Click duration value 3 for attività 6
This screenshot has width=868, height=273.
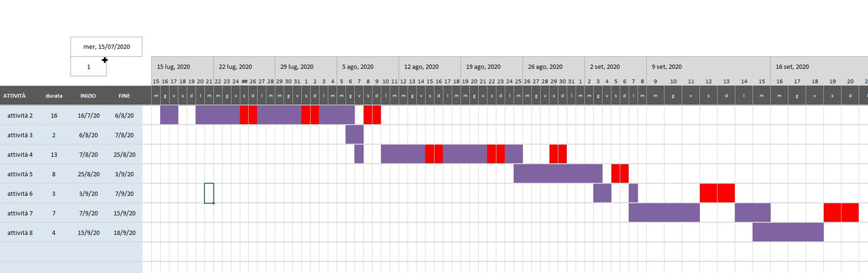click(x=54, y=193)
